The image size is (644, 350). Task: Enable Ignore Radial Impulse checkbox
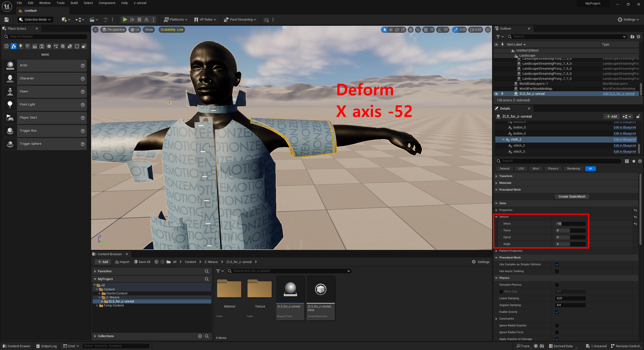pyautogui.click(x=557, y=326)
